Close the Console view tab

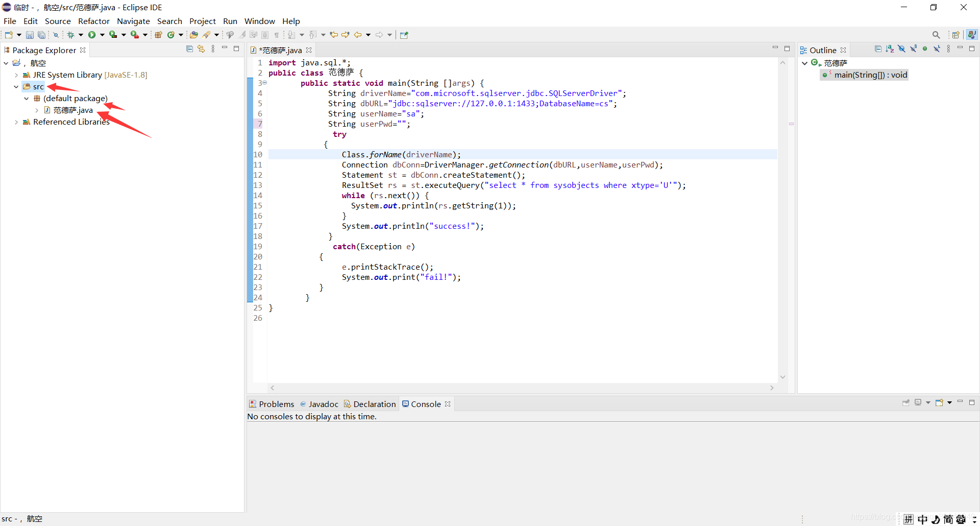(x=448, y=404)
